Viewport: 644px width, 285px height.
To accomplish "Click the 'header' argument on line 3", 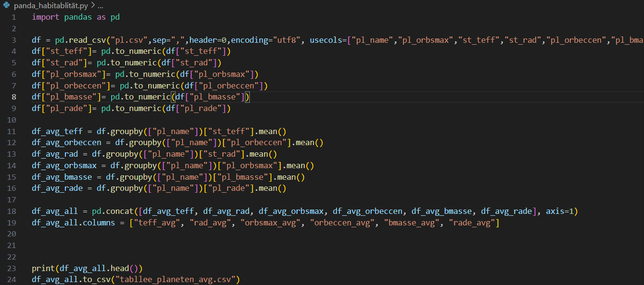I will coord(203,40).
